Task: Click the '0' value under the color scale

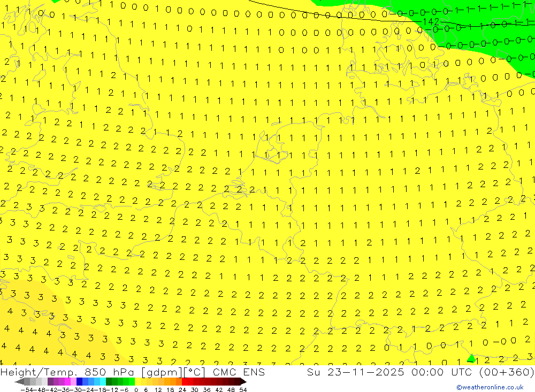Action: point(136,390)
